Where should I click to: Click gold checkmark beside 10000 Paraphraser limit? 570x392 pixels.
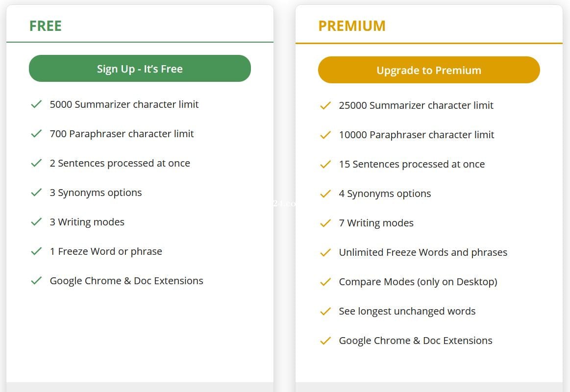pos(325,135)
